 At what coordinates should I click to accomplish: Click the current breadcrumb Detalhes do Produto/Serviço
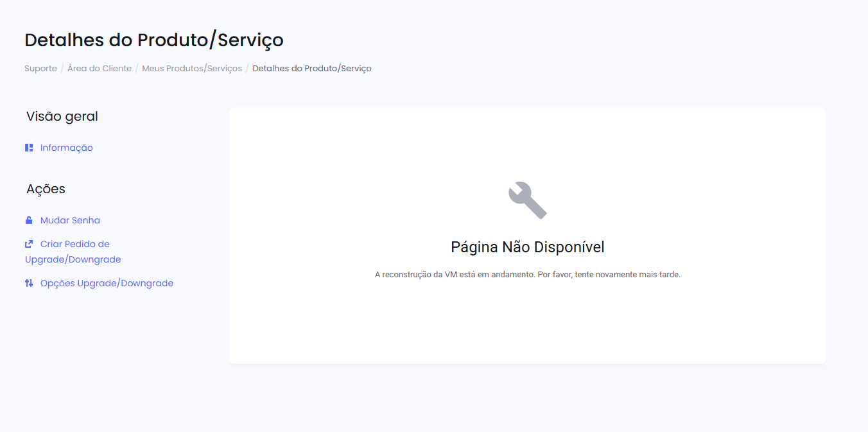(311, 68)
